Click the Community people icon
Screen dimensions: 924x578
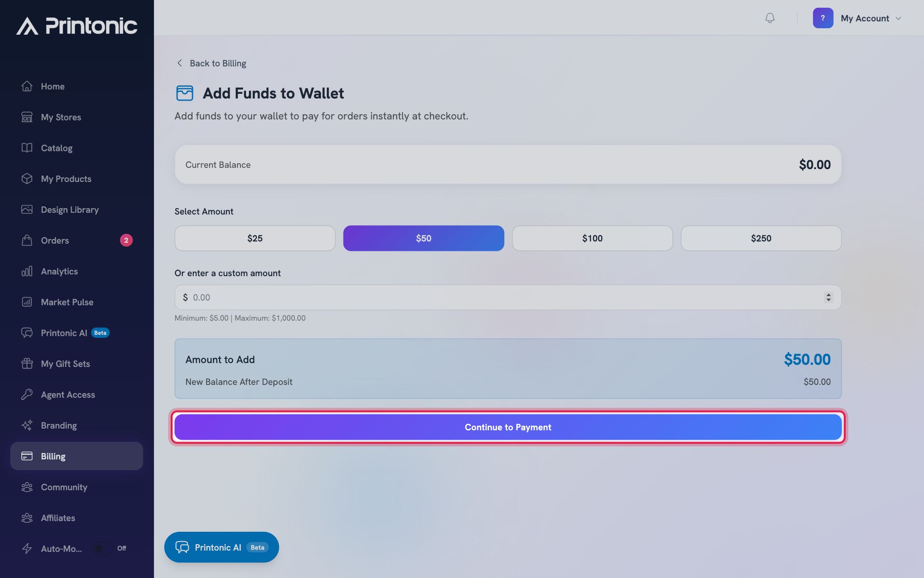pyautogui.click(x=27, y=487)
